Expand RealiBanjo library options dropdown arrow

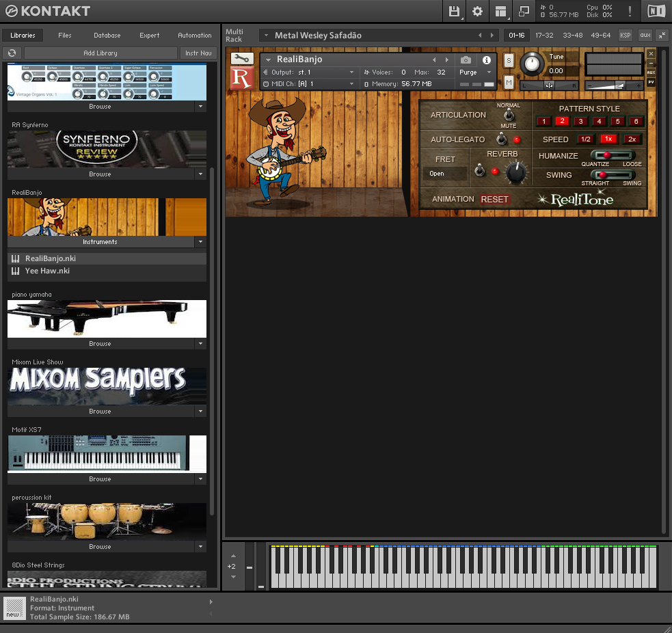(200, 242)
